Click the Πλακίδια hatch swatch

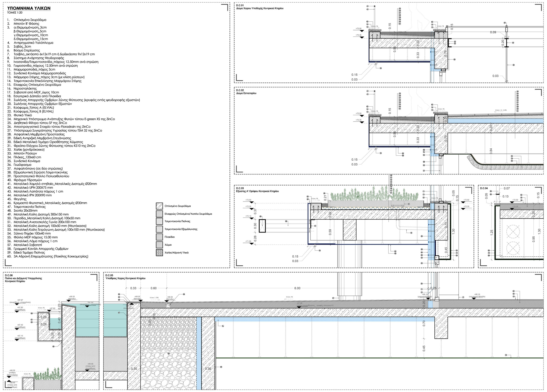[x=159, y=237]
